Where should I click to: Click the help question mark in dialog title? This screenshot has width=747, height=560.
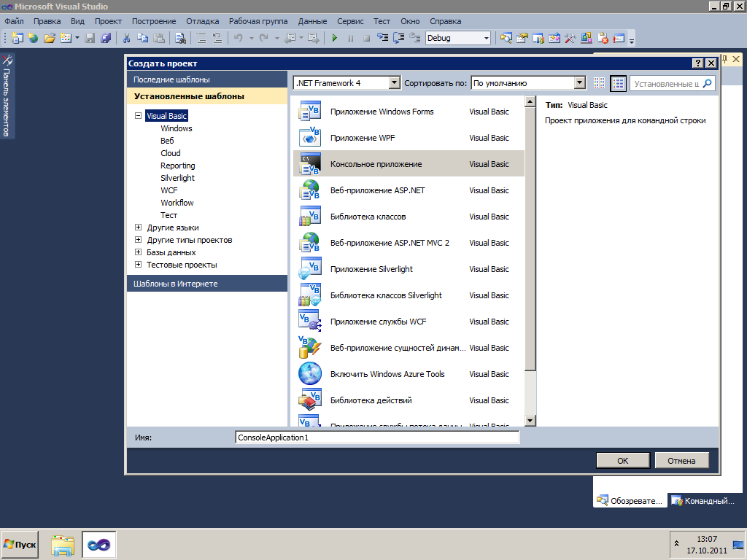697,63
